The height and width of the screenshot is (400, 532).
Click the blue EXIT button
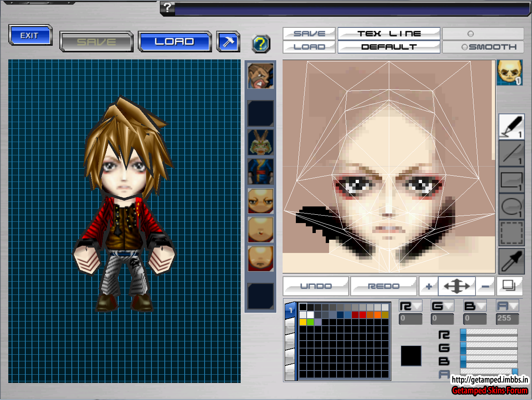tap(31, 35)
